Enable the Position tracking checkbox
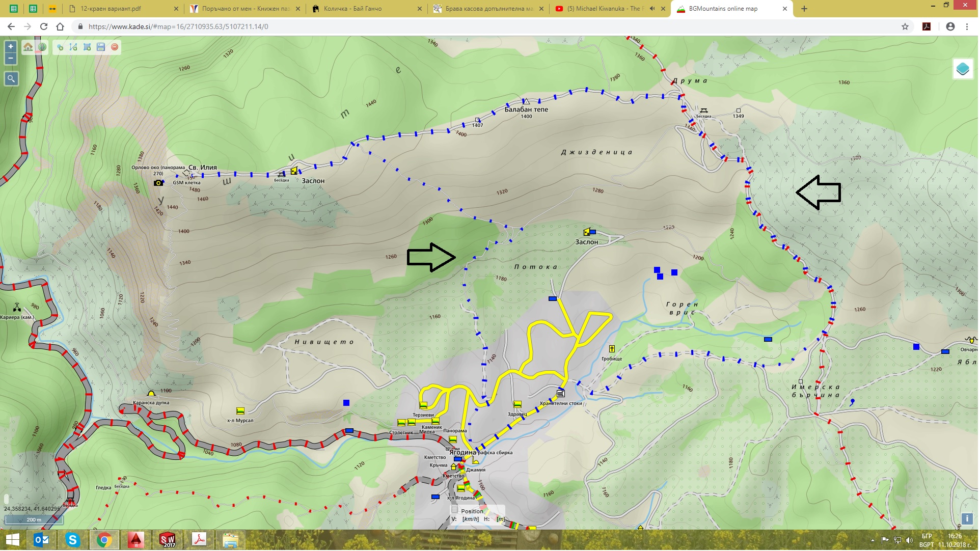The image size is (980, 551). (455, 510)
